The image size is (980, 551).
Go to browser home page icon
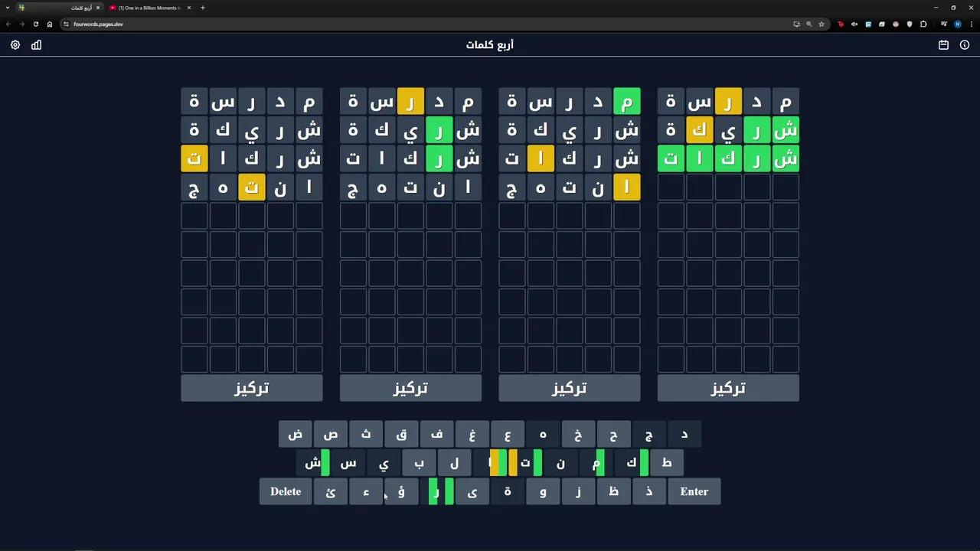coord(50,24)
